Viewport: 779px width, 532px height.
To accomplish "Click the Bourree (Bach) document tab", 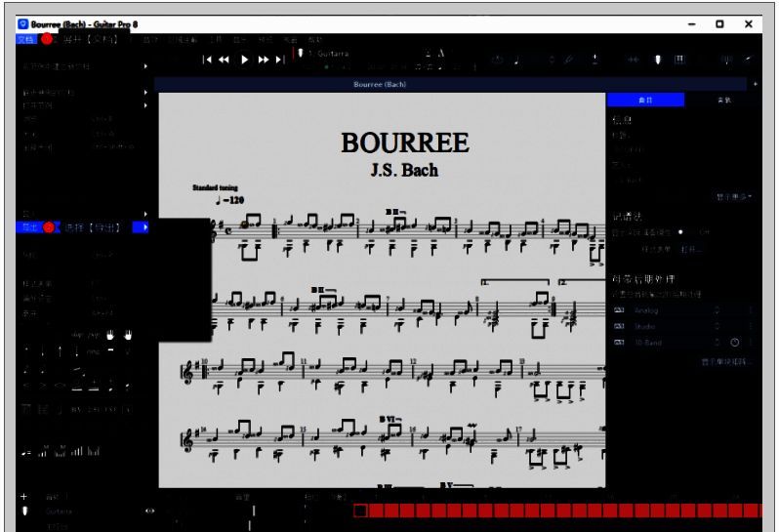I will [380, 85].
